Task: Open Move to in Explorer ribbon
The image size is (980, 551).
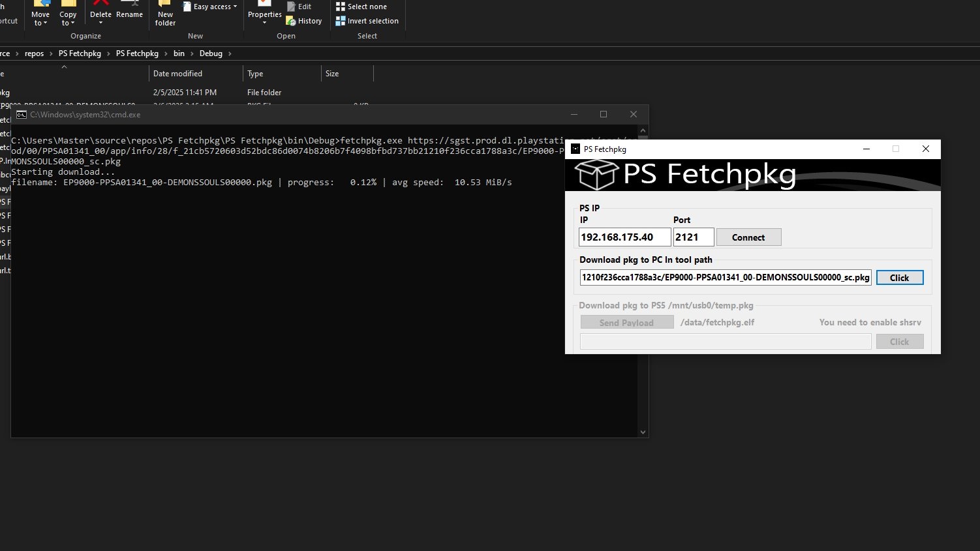Action: click(40, 14)
